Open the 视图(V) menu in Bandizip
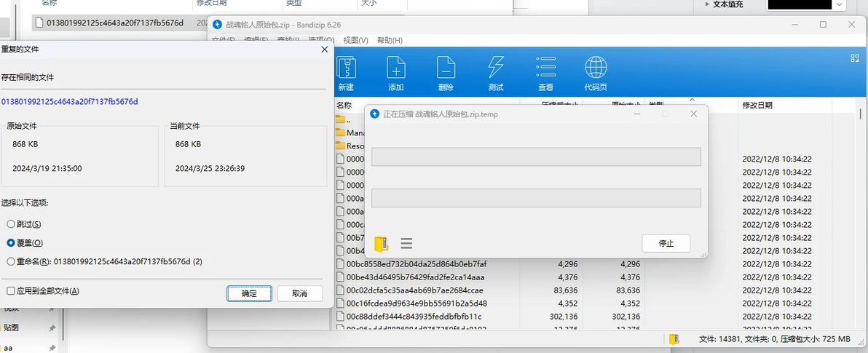Image resolution: width=868 pixels, height=353 pixels. (x=355, y=40)
